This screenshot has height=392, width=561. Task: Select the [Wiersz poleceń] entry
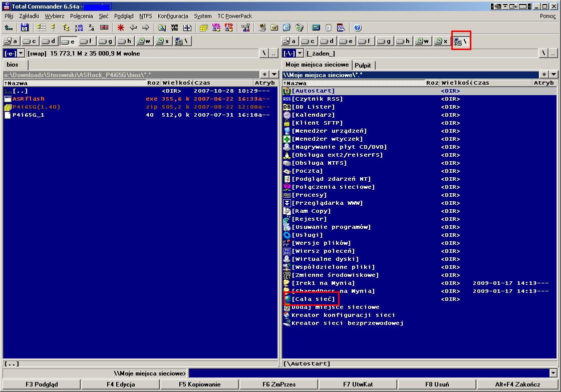click(419, 251)
